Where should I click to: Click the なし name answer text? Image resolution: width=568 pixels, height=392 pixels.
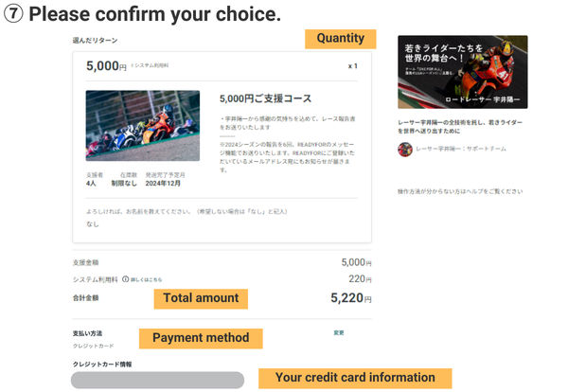pyautogui.click(x=92, y=224)
